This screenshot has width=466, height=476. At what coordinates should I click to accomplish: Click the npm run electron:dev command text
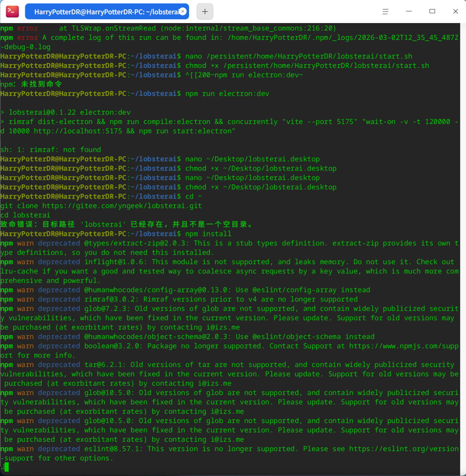pos(227,94)
